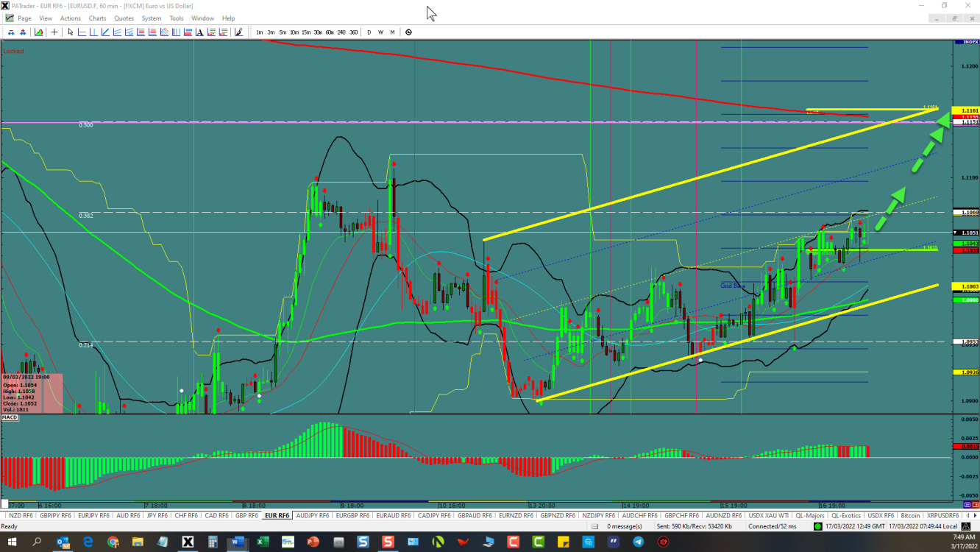The height and width of the screenshot is (552, 980).
Task: Switch to the QL-Majors tab
Action: point(810,515)
